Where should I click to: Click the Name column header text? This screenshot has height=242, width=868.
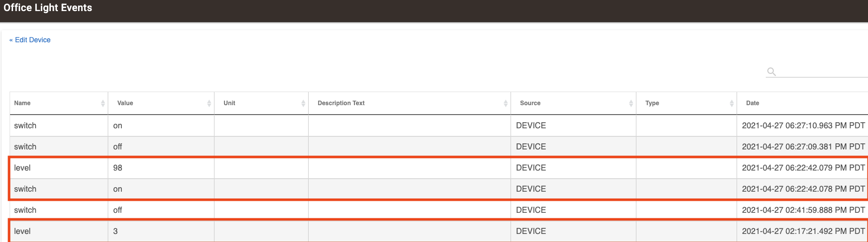[x=22, y=103]
